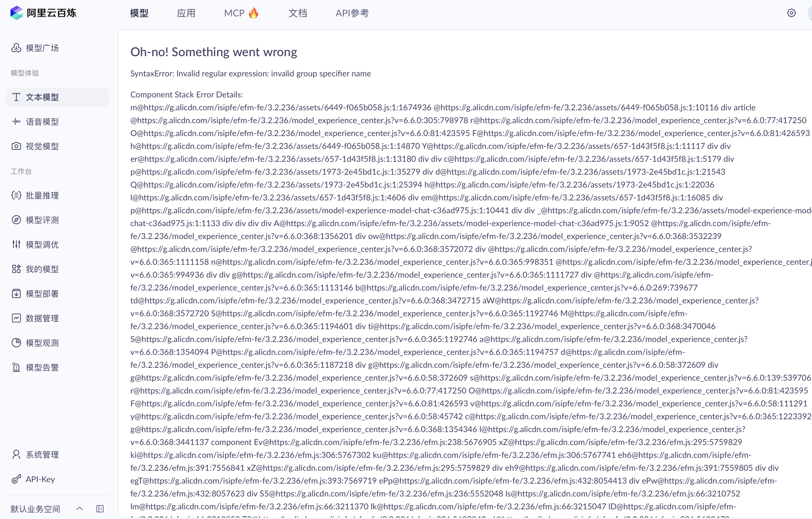Open 模型评测 compass icon
The image size is (812, 519).
click(16, 220)
